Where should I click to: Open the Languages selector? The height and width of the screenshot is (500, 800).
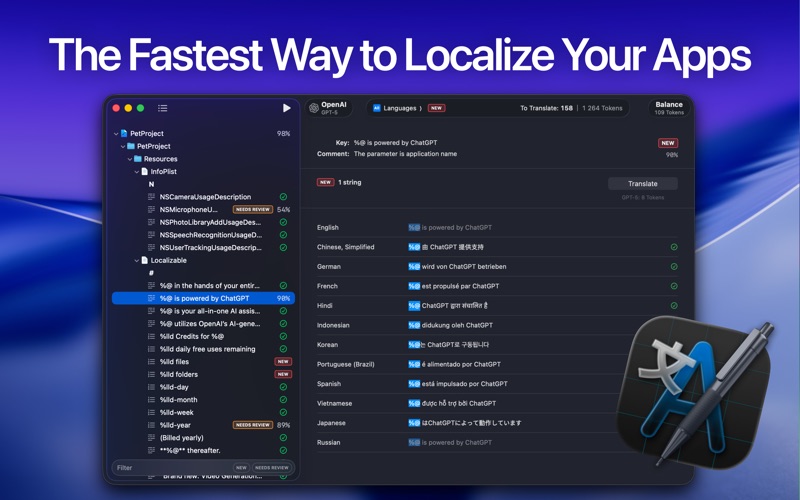(x=398, y=108)
